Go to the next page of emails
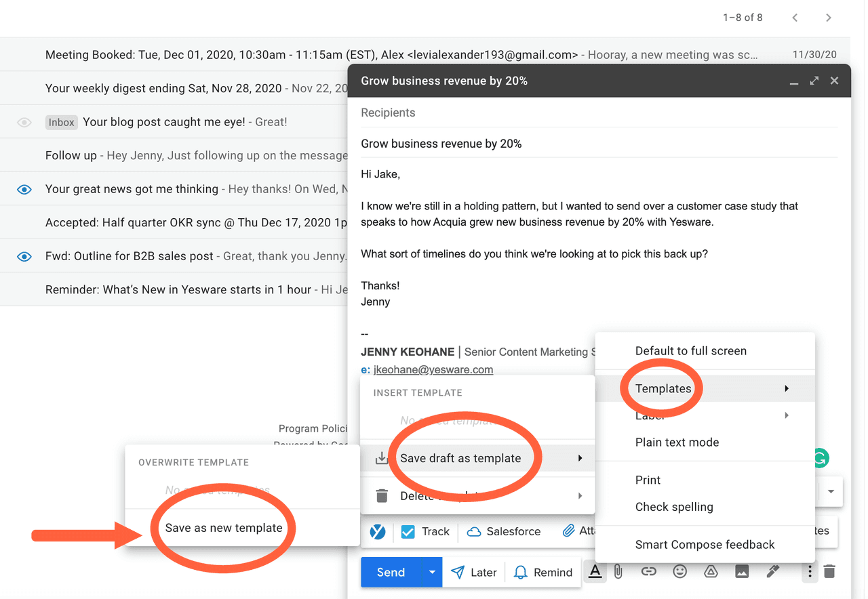The height and width of the screenshot is (599, 868). pos(829,18)
